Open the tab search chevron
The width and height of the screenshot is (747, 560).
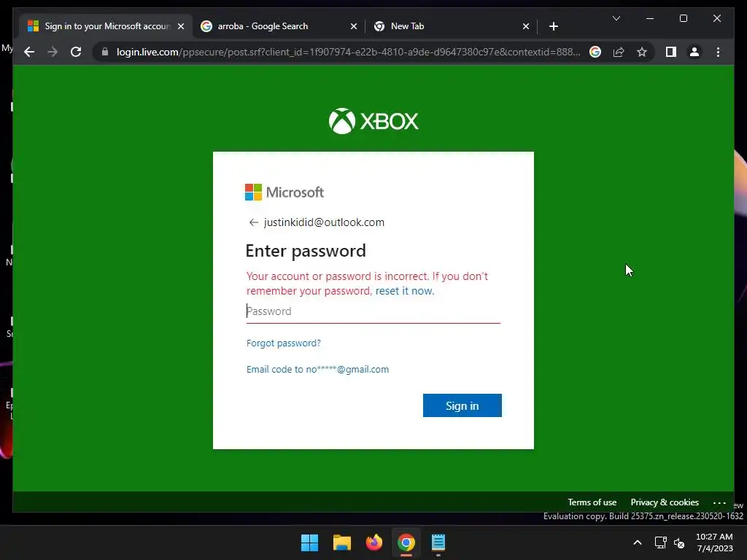click(x=616, y=18)
